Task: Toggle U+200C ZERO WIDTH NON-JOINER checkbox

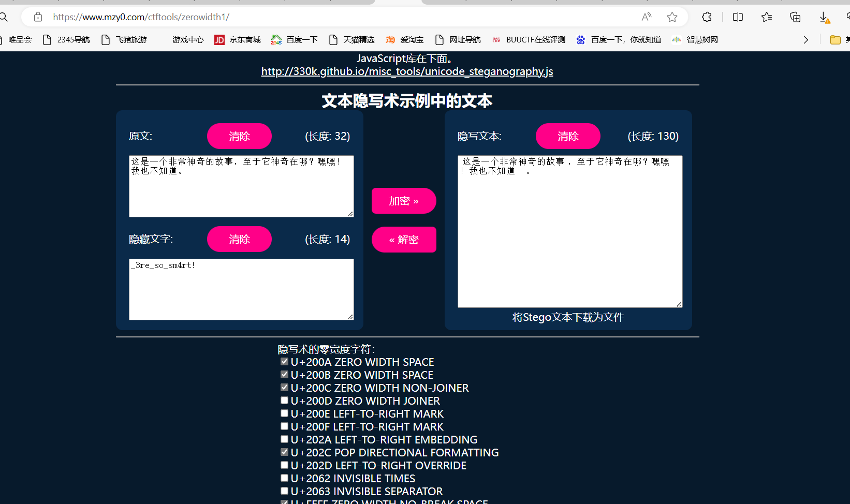Action: pyautogui.click(x=284, y=388)
